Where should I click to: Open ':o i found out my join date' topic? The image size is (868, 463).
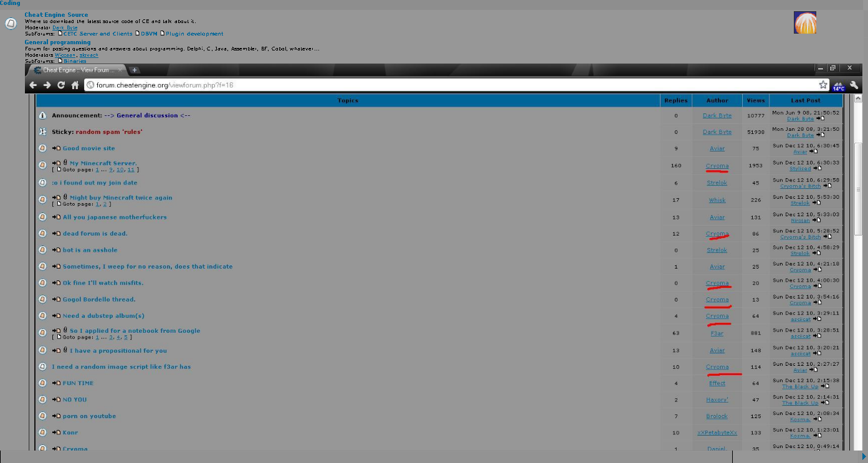(x=95, y=183)
